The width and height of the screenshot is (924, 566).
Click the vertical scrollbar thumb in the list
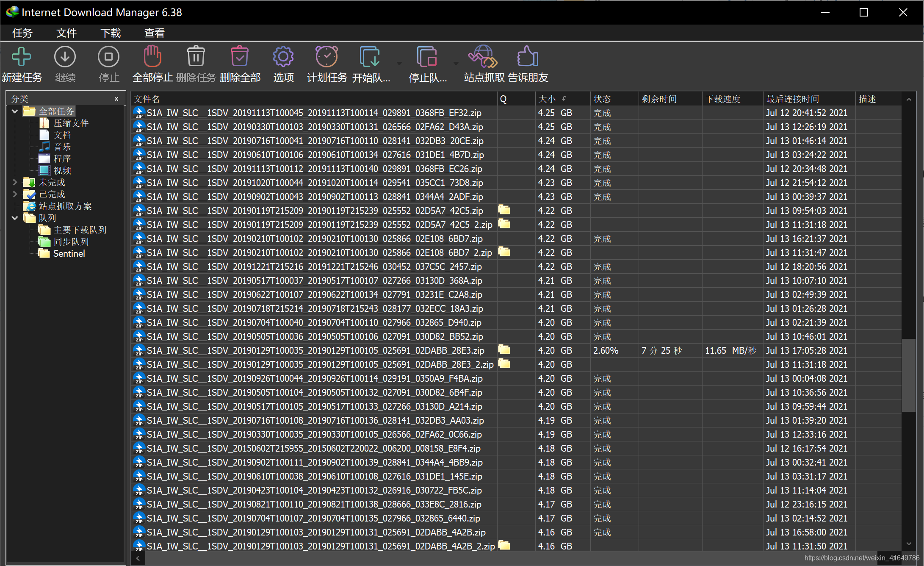908,375
